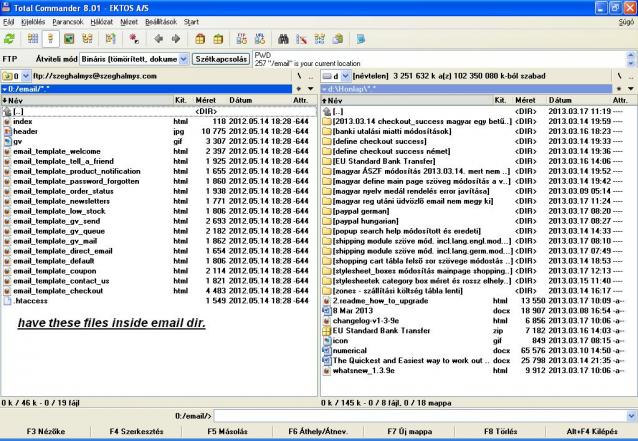Viewport: 638px width, 441px height.
Task: Open the Kijelölés menu
Action: pyautogui.click(x=33, y=22)
